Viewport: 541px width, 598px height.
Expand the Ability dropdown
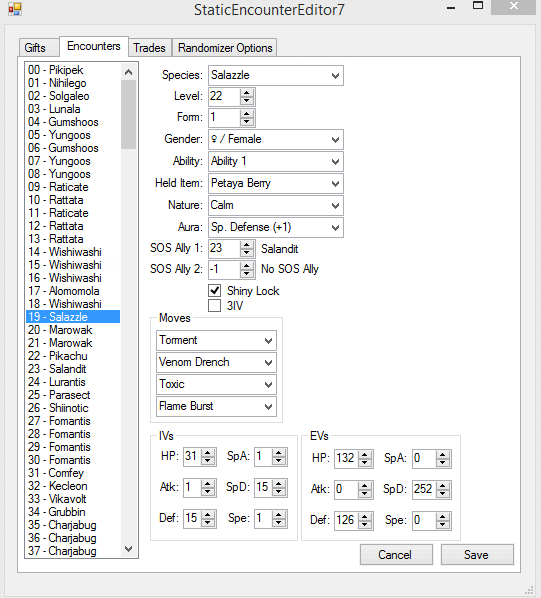276,161
